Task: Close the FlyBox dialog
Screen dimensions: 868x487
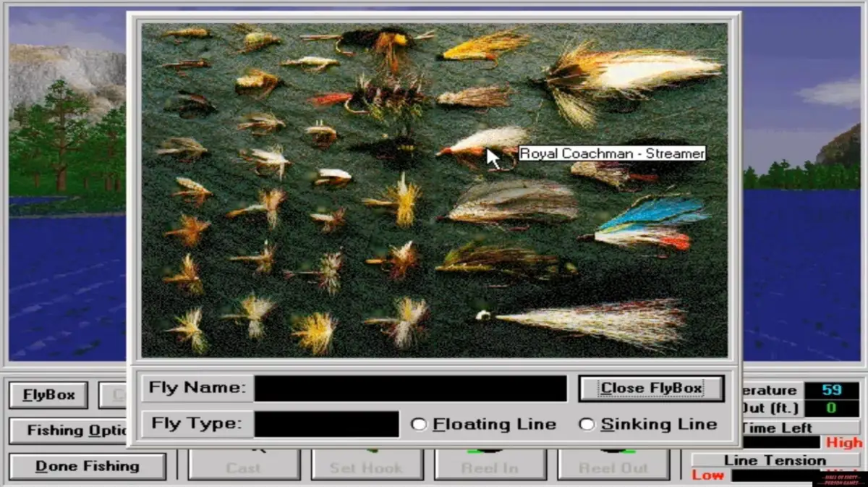Action: 649,388
